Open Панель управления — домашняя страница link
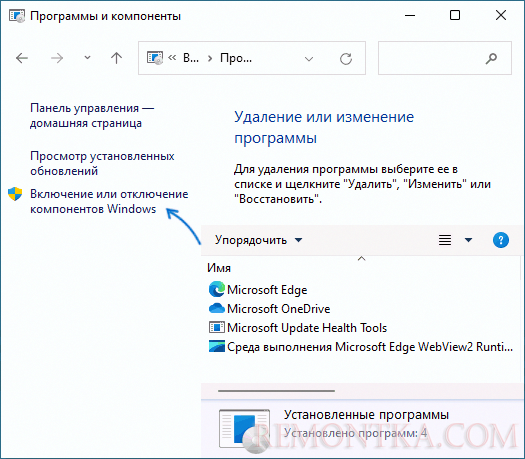This screenshot has width=525, height=459. 92,116
